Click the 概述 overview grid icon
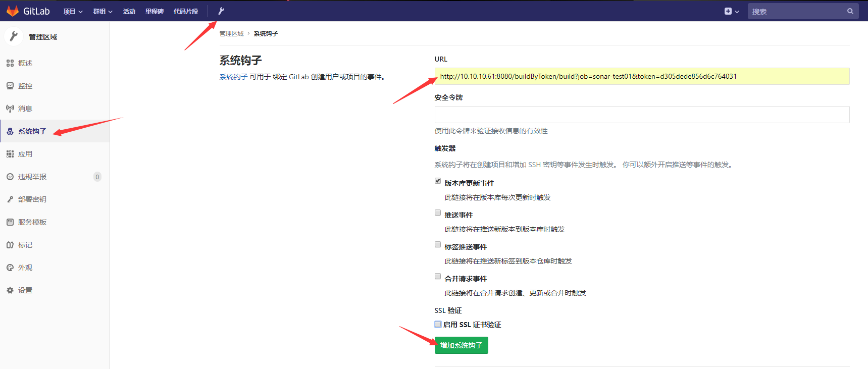Screen dimensions: 868x369 click(10, 63)
